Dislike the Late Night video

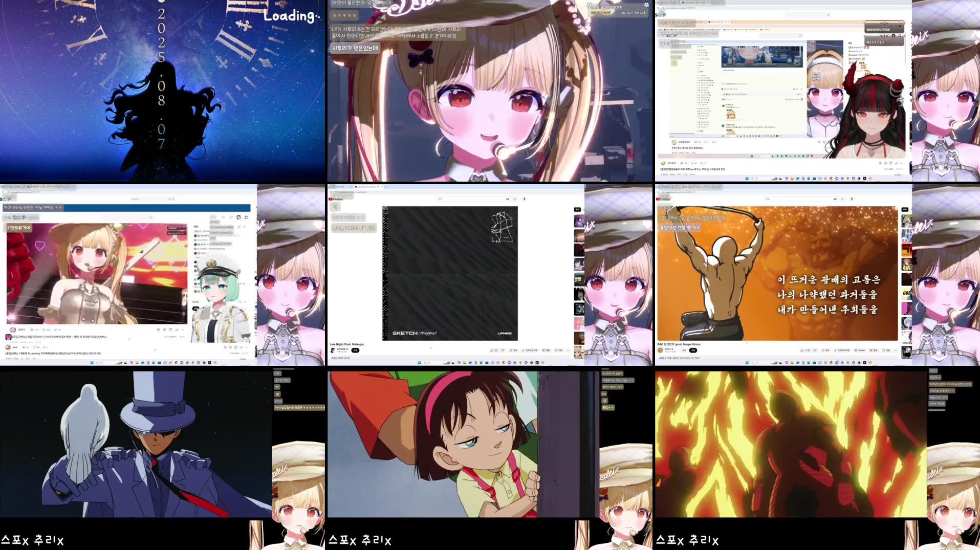pyautogui.click(x=503, y=350)
